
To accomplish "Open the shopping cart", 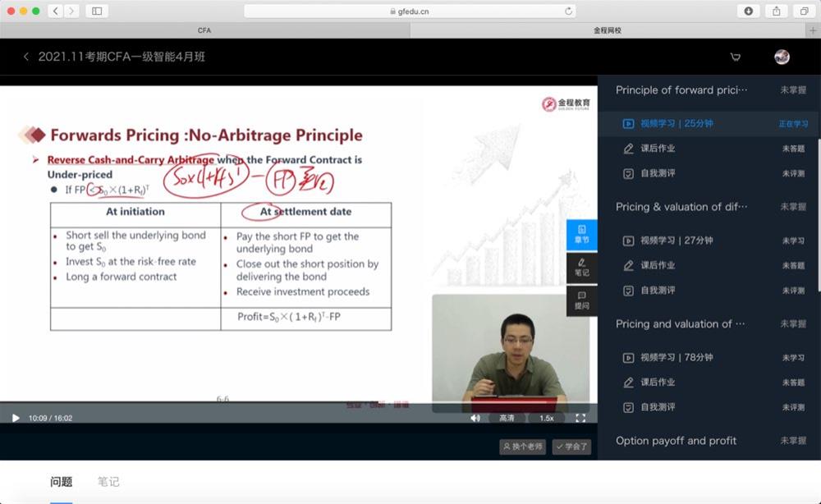I will click(x=736, y=57).
